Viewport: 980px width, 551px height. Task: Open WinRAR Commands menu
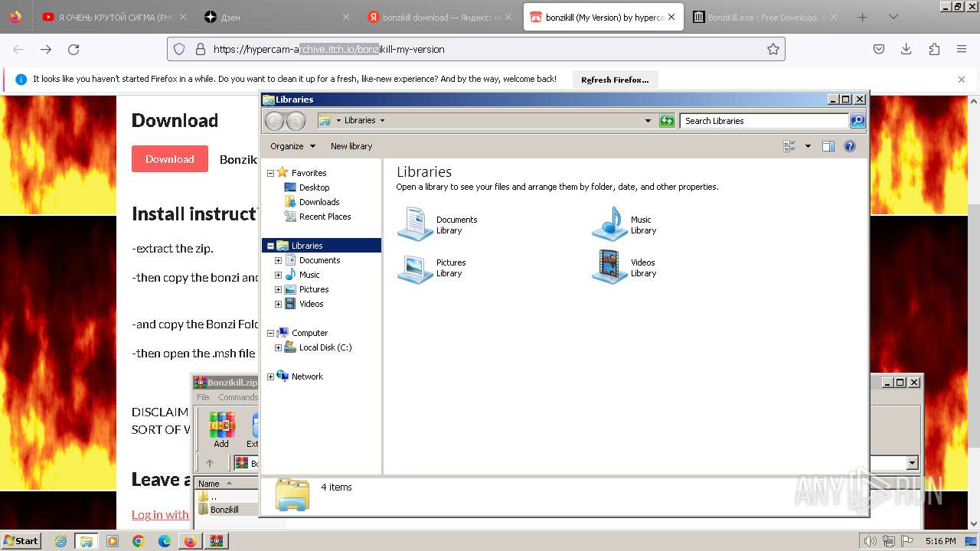click(238, 397)
